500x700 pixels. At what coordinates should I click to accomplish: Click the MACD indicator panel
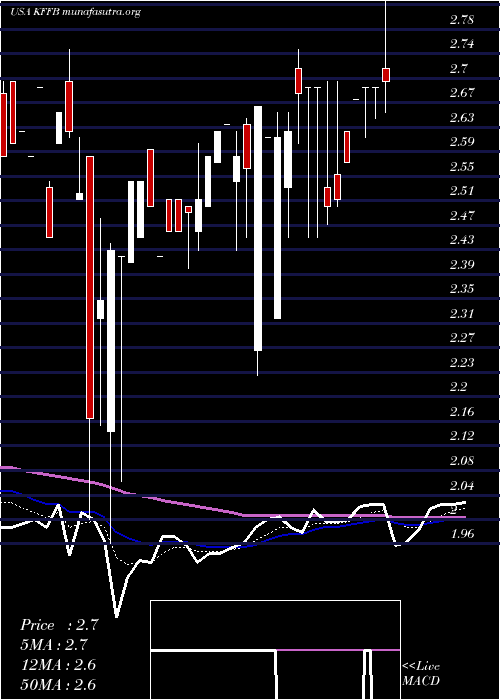(275, 650)
